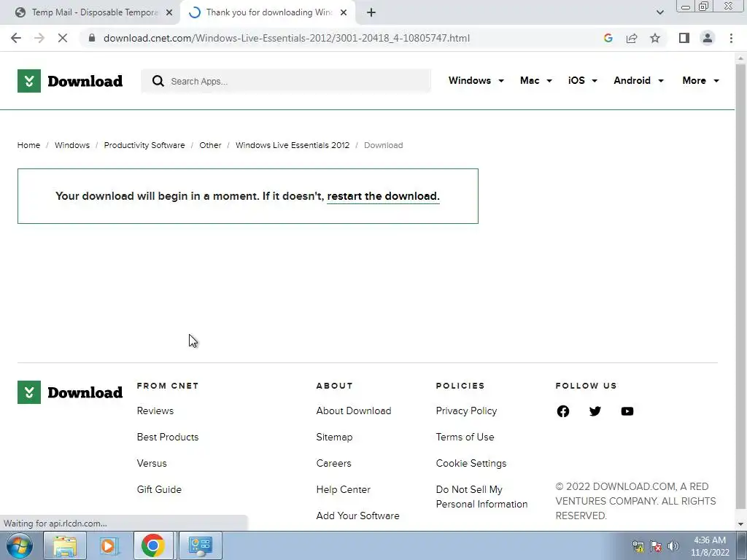The image size is (747, 560).
Task: Click the Home breadcrumb
Action: [28, 145]
